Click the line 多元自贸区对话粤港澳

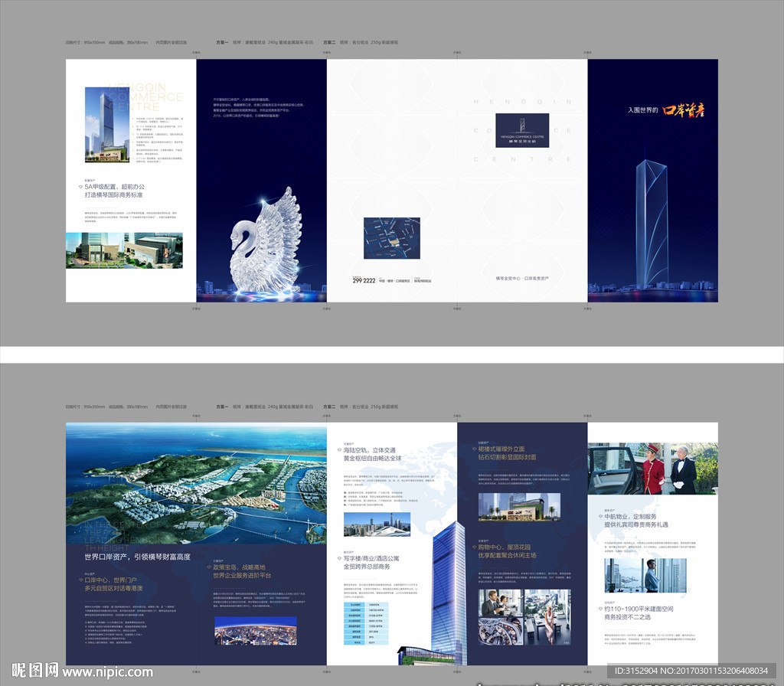point(113,589)
